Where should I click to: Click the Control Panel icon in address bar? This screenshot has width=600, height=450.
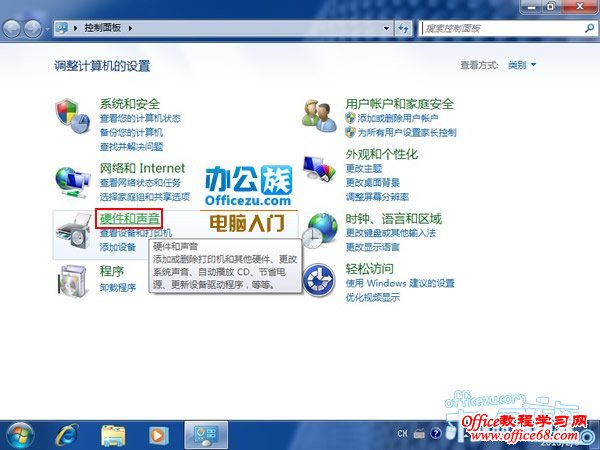point(62,28)
